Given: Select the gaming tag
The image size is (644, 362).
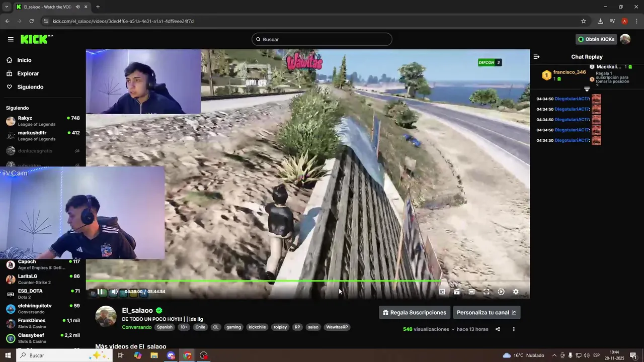Looking at the screenshot, I should coord(233,327).
